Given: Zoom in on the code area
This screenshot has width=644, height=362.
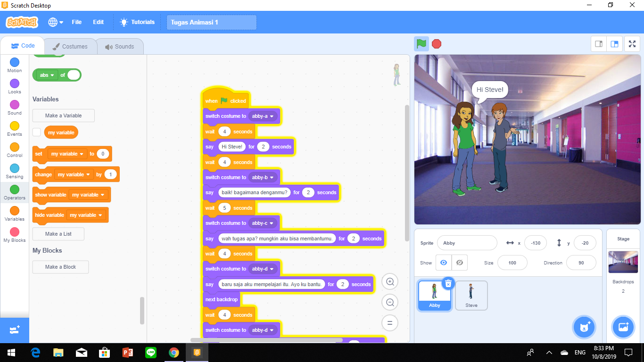Looking at the screenshot, I should (389, 281).
